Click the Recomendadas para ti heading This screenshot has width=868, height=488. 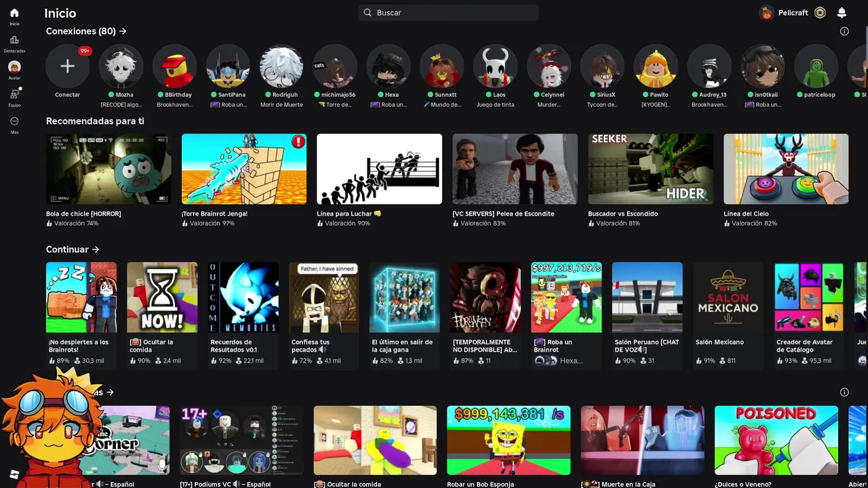tap(95, 121)
